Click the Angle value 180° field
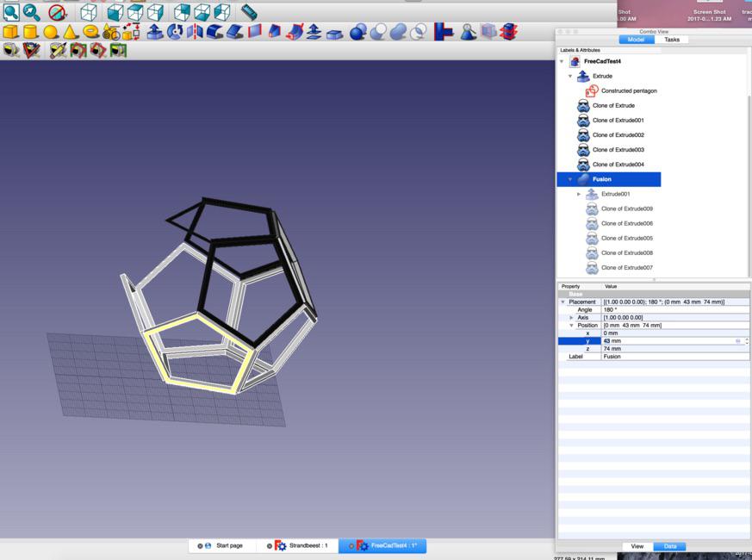The image size is (752, 560). 675,310
